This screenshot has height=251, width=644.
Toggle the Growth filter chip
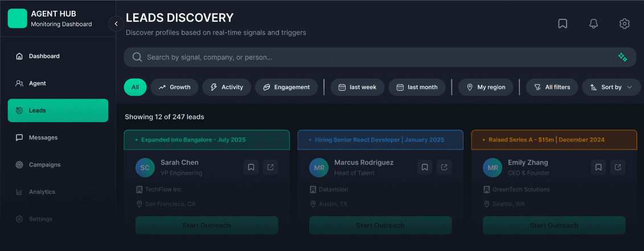pyautogui.click(x=174, y=87)
